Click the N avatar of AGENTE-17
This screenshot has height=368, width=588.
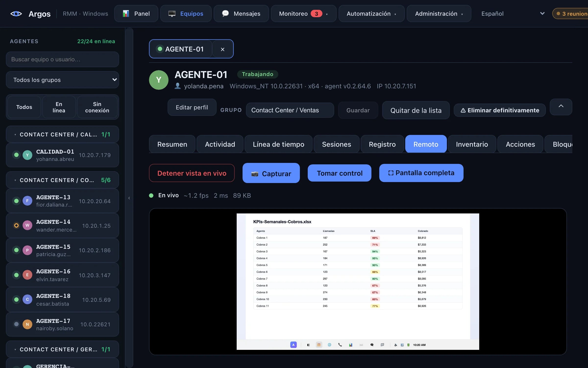click(27, 324)
